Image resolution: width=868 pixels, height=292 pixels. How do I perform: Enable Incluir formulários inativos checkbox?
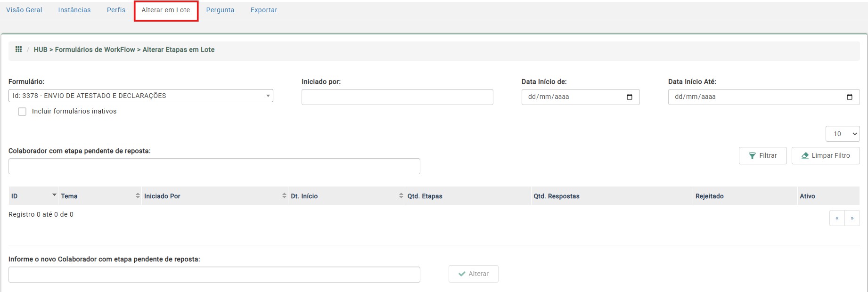click(x=22, y=112)
